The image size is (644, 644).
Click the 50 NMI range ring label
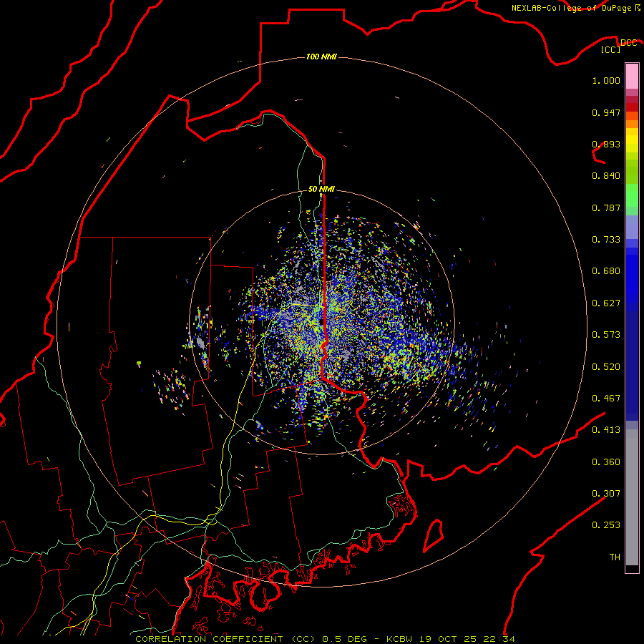coord(321,189)
